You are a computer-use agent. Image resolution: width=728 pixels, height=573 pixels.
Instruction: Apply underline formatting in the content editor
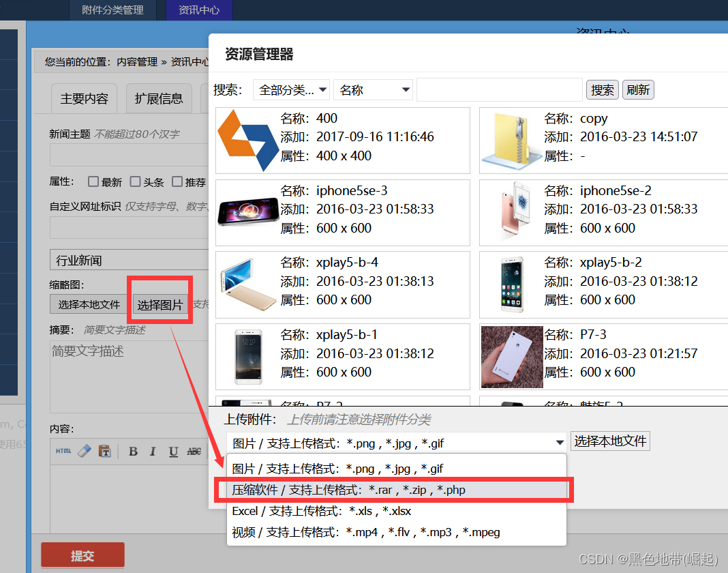(x=172, y=452)
